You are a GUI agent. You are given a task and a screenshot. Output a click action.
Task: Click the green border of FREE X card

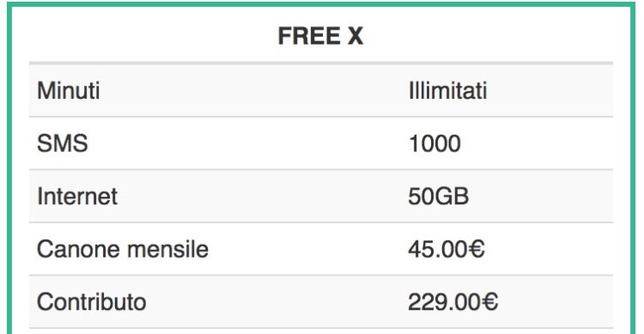point(320,4)
